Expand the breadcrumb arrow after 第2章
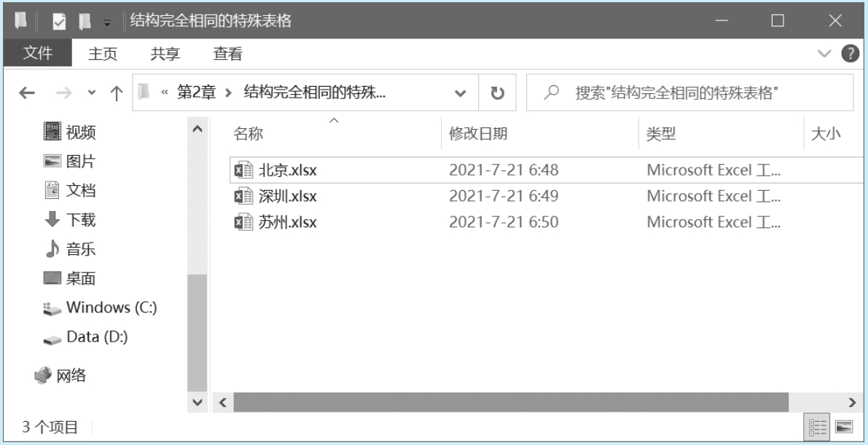Screen dimensions: 868x445 pos(229,92)
